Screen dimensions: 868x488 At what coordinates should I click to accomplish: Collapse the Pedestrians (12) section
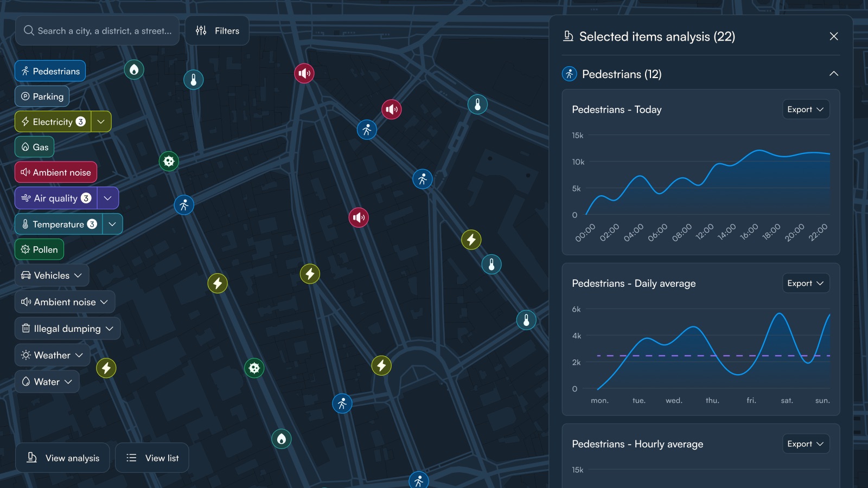834,74
